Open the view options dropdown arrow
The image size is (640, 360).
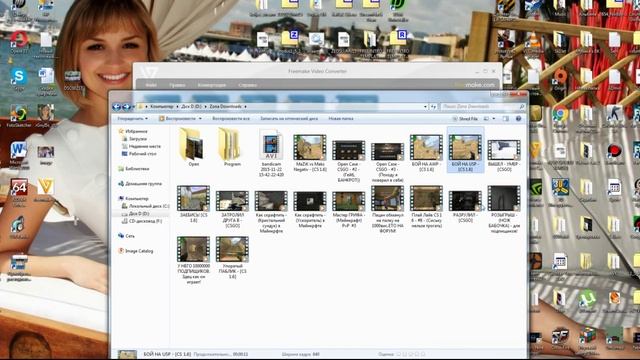click(x=493, y=119)
